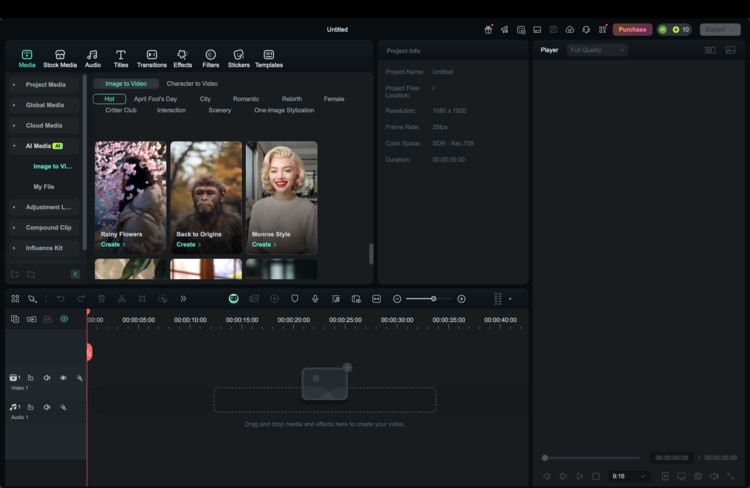The height and width of the screenshot is (488, 750).
Task: Filter by Romantic category
Action: click(246, 99)
